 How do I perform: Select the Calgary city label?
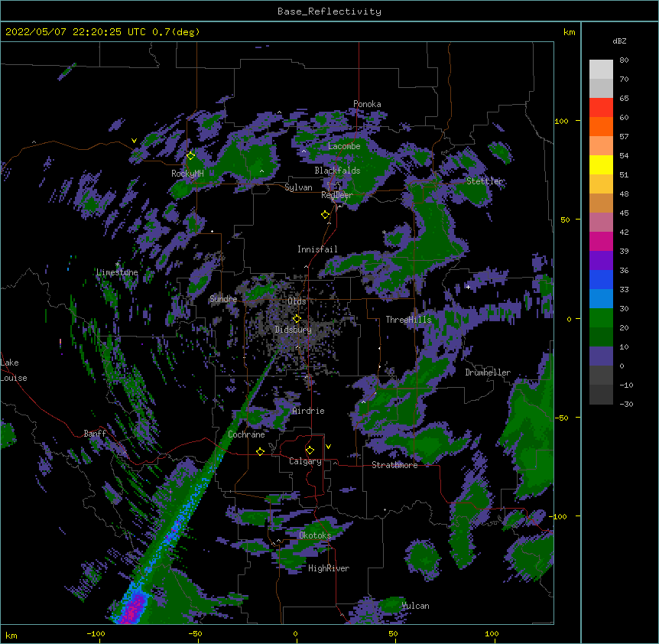point(305,461)
